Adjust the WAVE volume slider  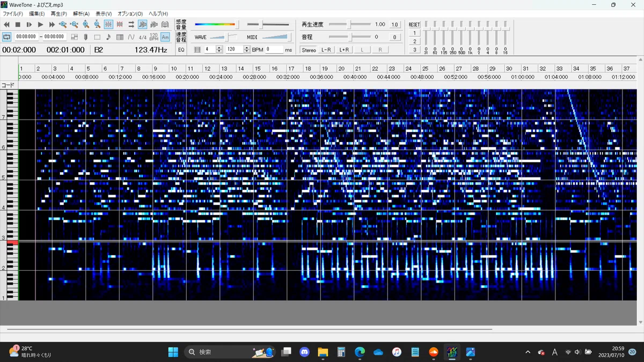click(223, 37)
